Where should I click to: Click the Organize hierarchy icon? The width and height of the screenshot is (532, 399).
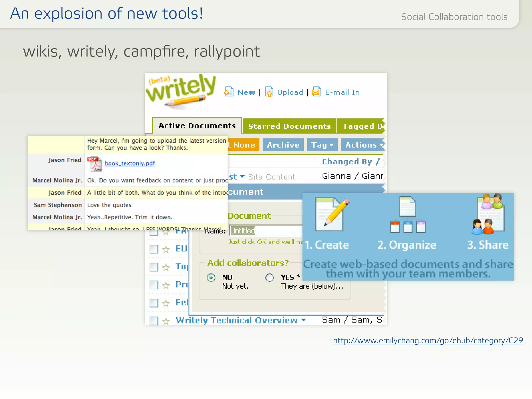tap(408, 215)
